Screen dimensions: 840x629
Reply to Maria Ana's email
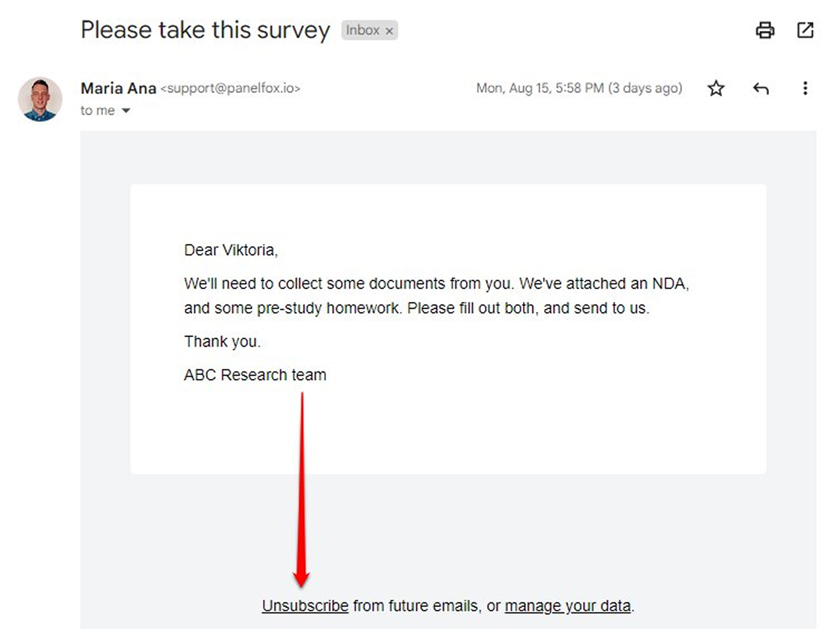point(761,89)
